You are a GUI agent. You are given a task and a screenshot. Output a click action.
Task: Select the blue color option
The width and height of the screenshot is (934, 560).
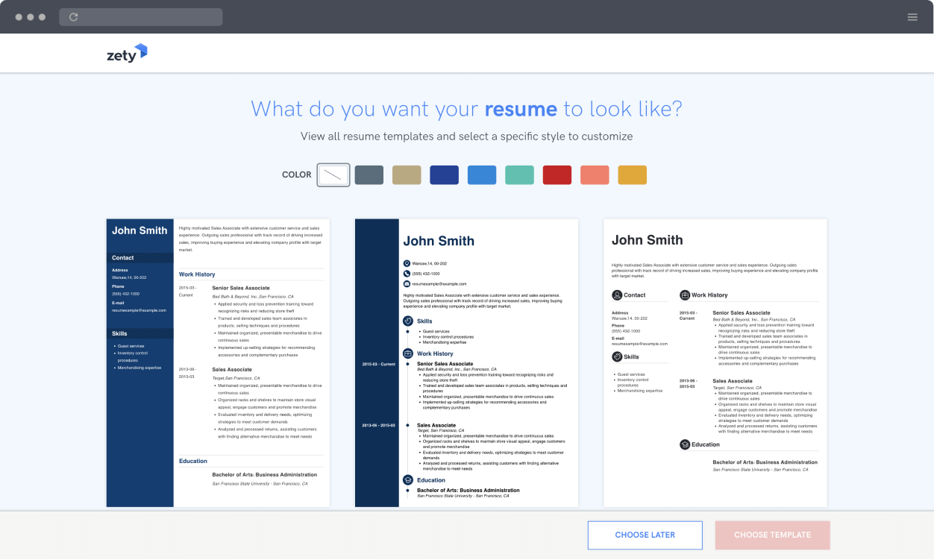pyautogui.click(x=481, y=174)
